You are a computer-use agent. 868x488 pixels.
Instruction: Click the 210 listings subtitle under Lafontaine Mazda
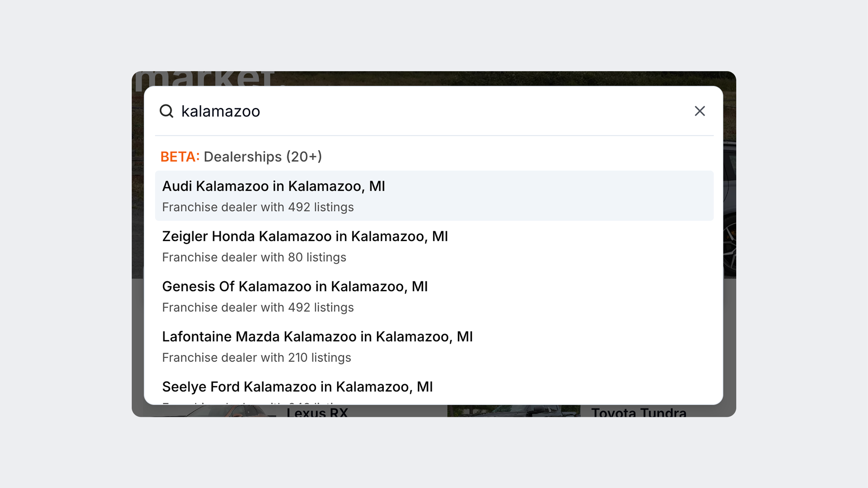256,358
